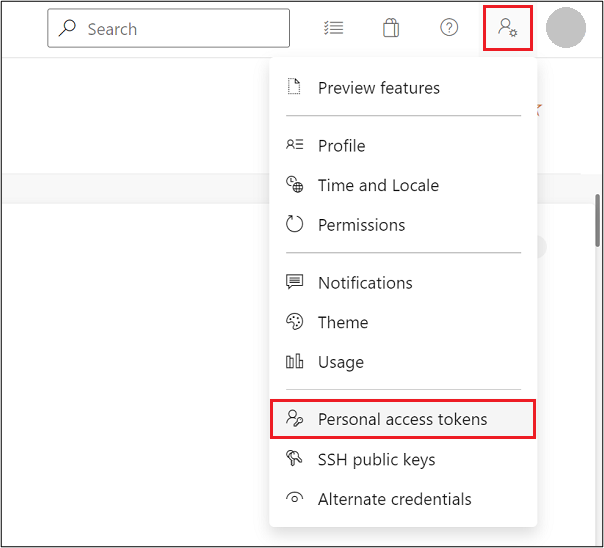Open the Permissions menu entry

point(361,225)
